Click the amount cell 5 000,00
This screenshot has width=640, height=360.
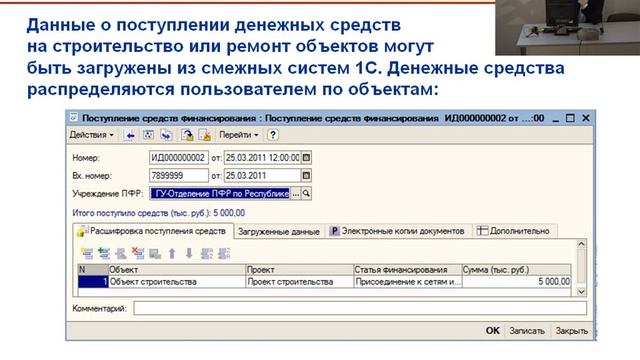[516, 282]
